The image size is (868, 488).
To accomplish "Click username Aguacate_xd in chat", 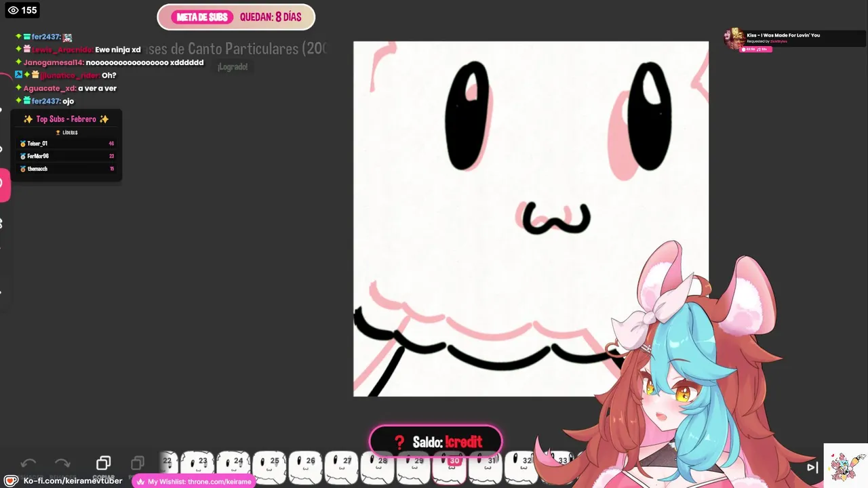I will click(x=50, y=88).
